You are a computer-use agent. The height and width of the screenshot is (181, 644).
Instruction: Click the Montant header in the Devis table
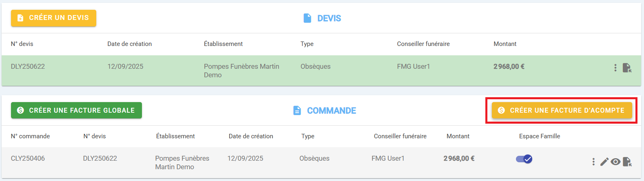(x=505, y=44)
